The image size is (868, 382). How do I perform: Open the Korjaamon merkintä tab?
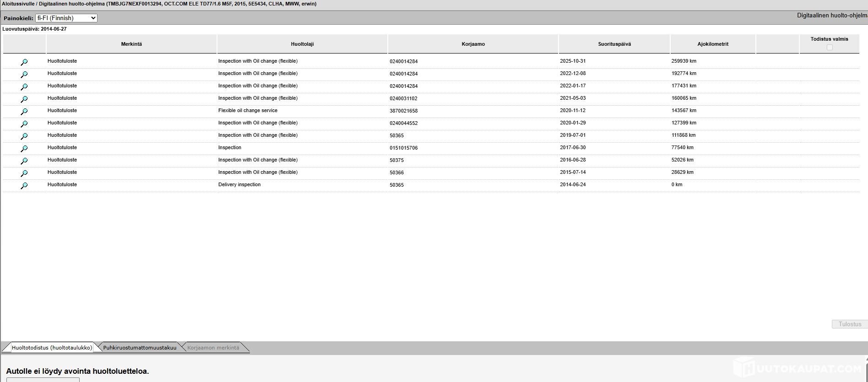tap(213, 348)
